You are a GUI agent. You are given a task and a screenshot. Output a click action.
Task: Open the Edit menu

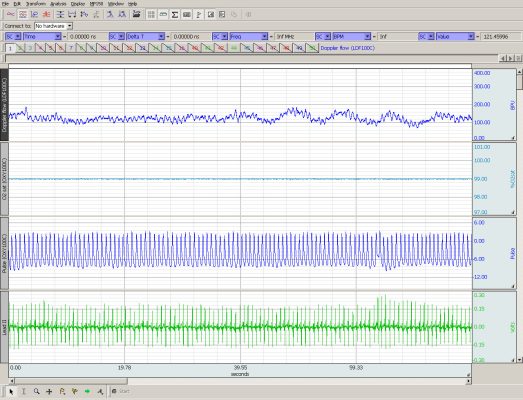pyautogui.click(x=17, y=4)
